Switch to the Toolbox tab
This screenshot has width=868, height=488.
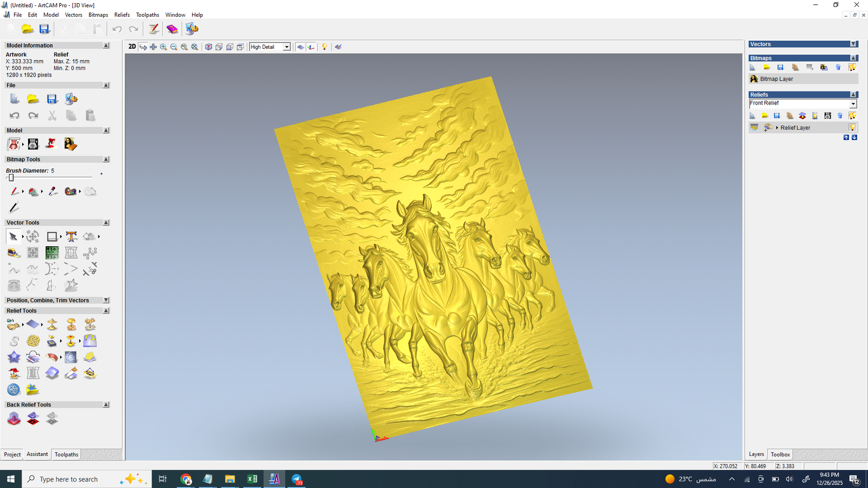[x=780, y=454]
